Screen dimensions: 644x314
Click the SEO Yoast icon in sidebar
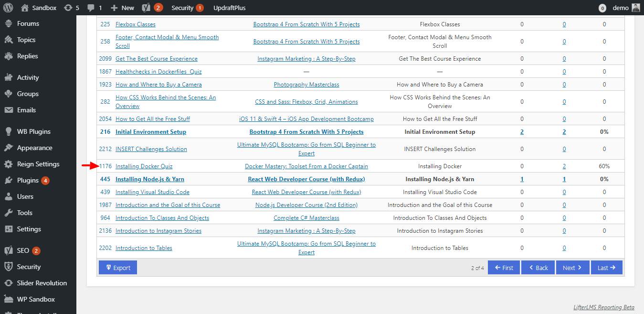point(8,250)
